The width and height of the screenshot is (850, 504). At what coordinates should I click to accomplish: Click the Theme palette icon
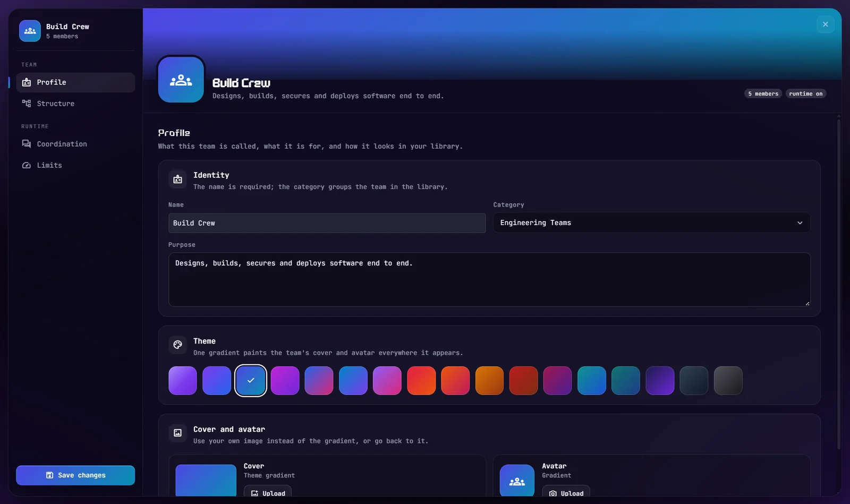click(177, 345)
